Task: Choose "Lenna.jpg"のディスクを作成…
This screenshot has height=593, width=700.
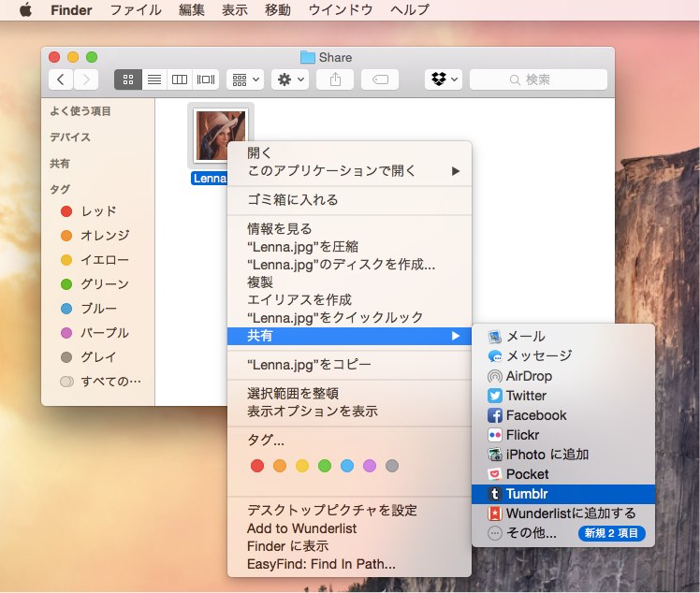Action: 349,265
